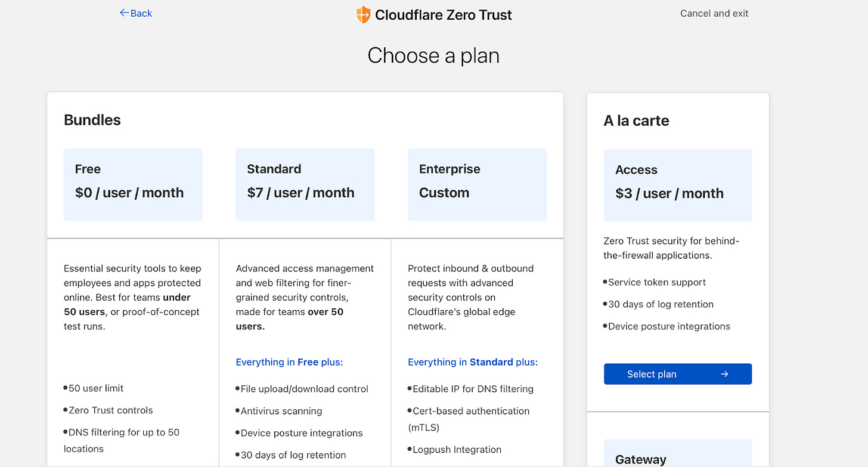Click the $7 / user / month price label

301,193
